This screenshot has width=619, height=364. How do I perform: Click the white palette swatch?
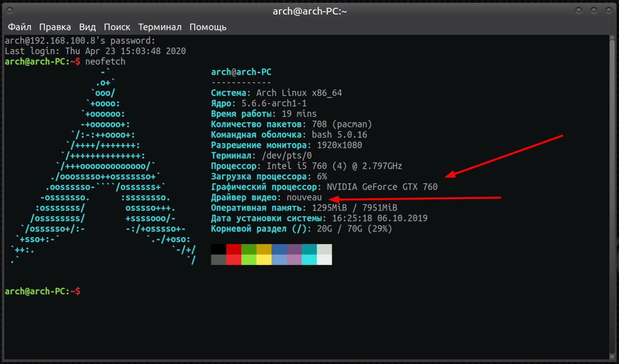click(x=324, y=260)
